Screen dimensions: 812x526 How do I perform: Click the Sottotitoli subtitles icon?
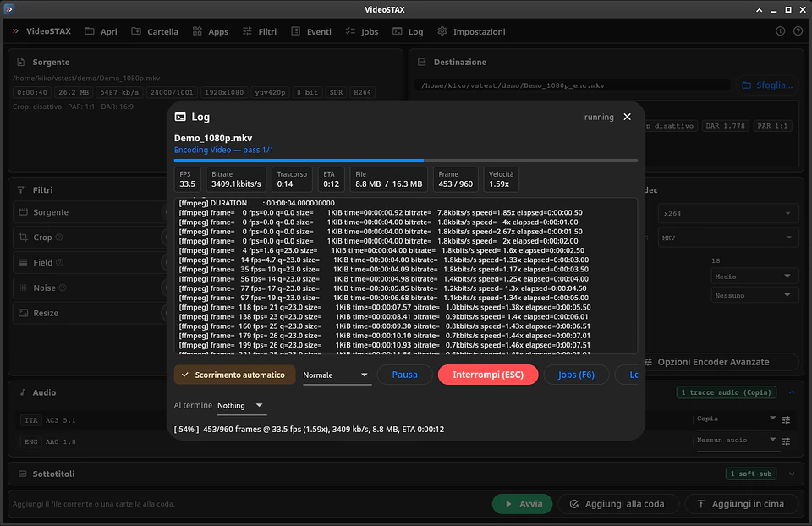pos(22,474)
